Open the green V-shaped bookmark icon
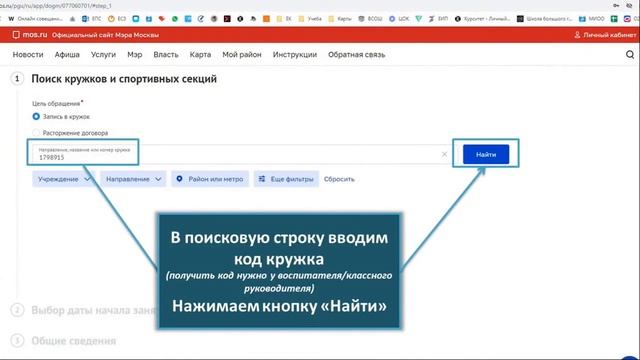640x360 pixels. pos(418,19)
